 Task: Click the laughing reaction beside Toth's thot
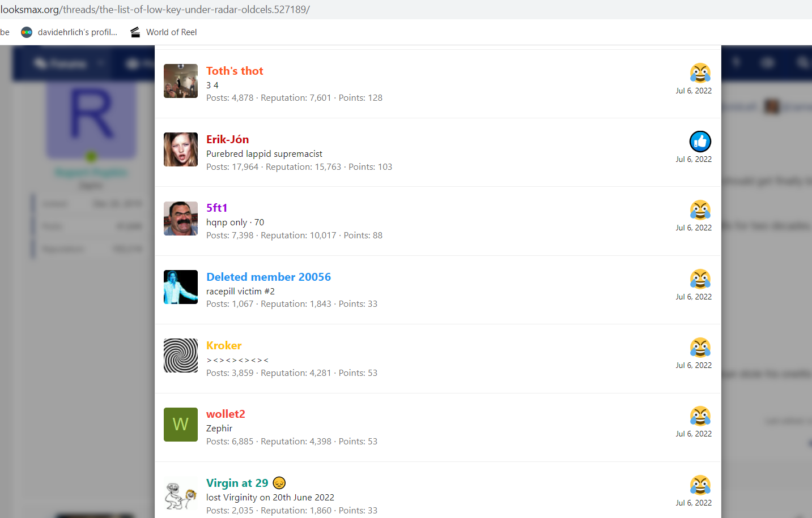click(700, 73)
